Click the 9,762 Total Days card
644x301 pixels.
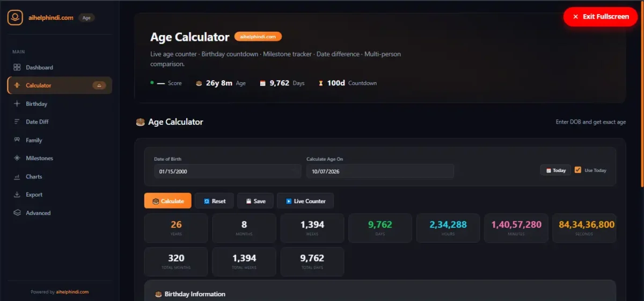[x=312, y=262]
